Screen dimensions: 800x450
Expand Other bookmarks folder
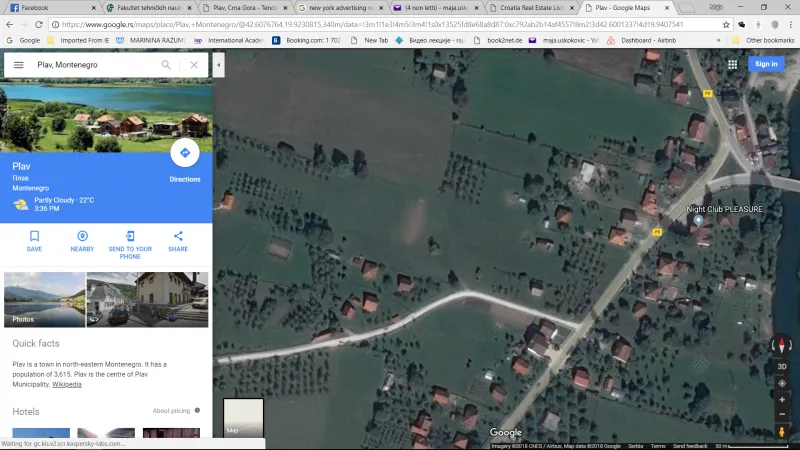[x=764, y=40]
